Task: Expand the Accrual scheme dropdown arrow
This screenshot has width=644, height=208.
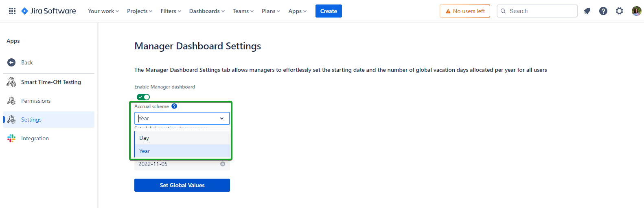Action: 222,118
